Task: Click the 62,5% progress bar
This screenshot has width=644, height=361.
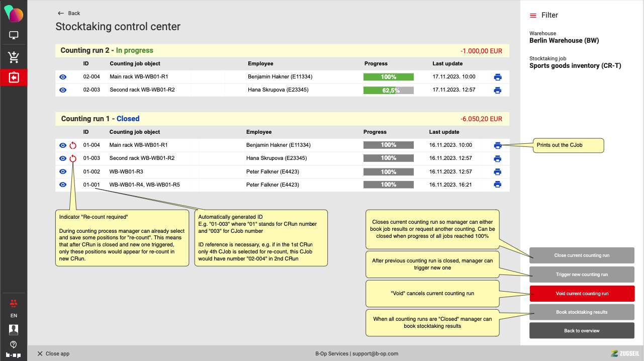Action: (388, 91)
